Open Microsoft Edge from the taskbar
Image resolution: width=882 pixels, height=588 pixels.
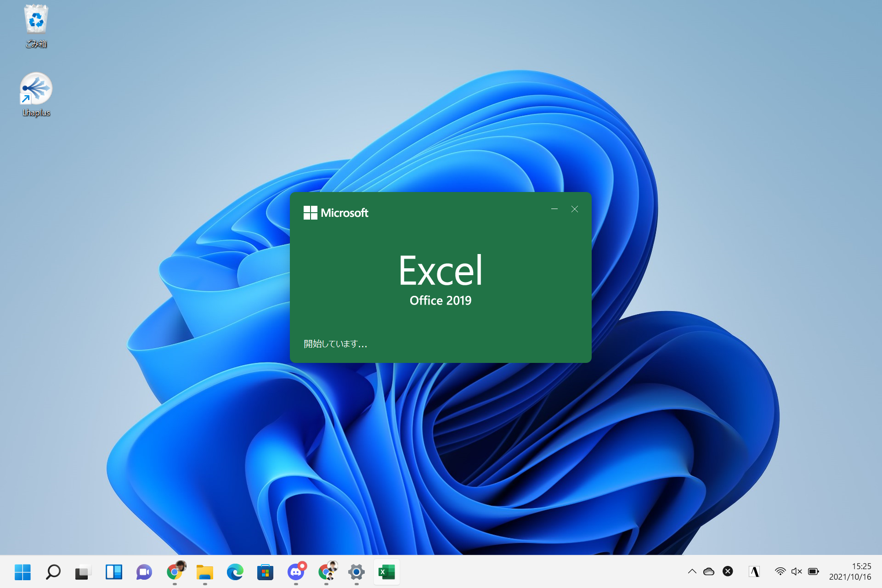click(x=235, y=572)
